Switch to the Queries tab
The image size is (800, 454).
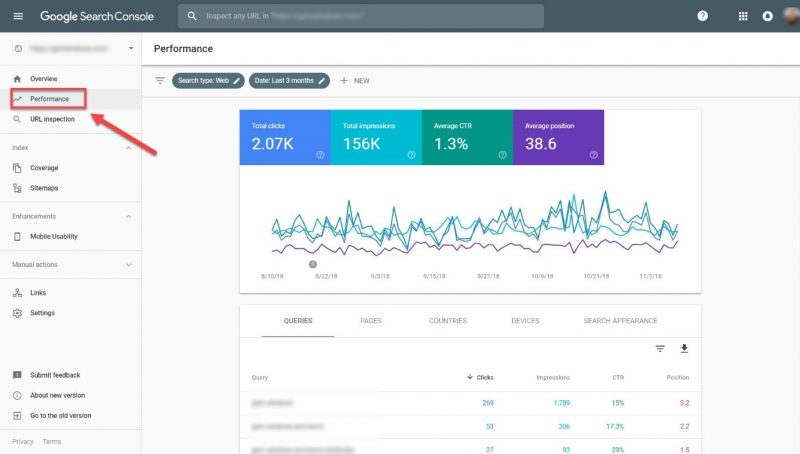[x=298, y=321]
